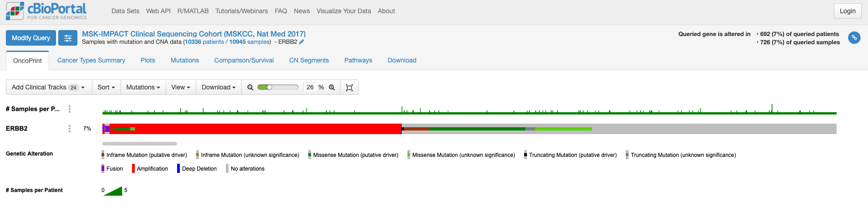Click the zoom out magnifier icon

tap(250, 88)
